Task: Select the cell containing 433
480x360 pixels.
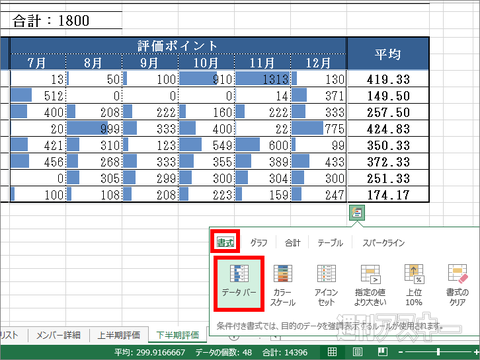Action: tap(319, 162)
